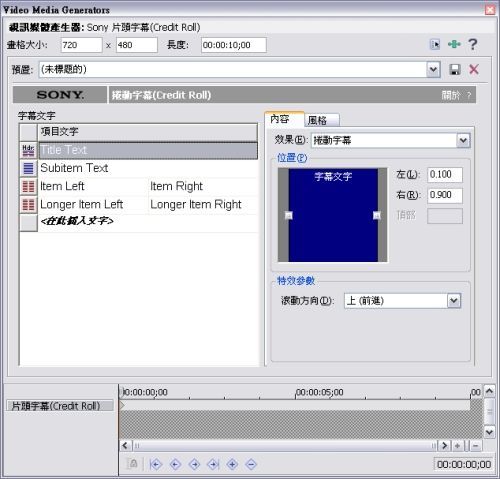Image resolution: width=500 pixels, height=479 pixels.
Task: Go to first keyframe button
Action: [x=156, y=464]
